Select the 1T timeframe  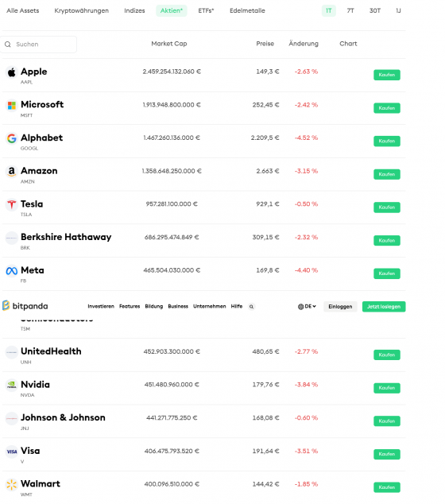point(329,10)
